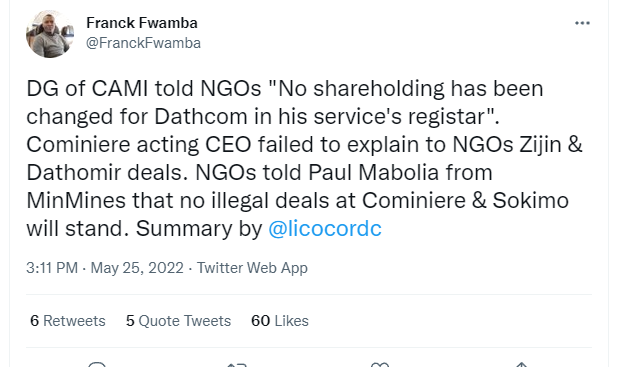This screenshot has height=367, width=621.
Task: Click the reply speech bubble icon
Action: click(97, 364)
